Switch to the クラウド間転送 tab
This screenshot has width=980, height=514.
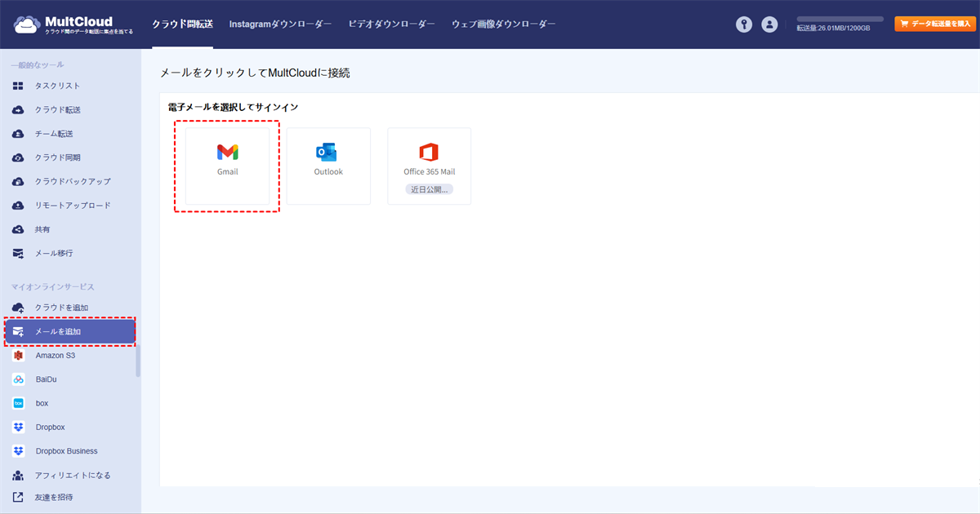[x=183, y=24]
